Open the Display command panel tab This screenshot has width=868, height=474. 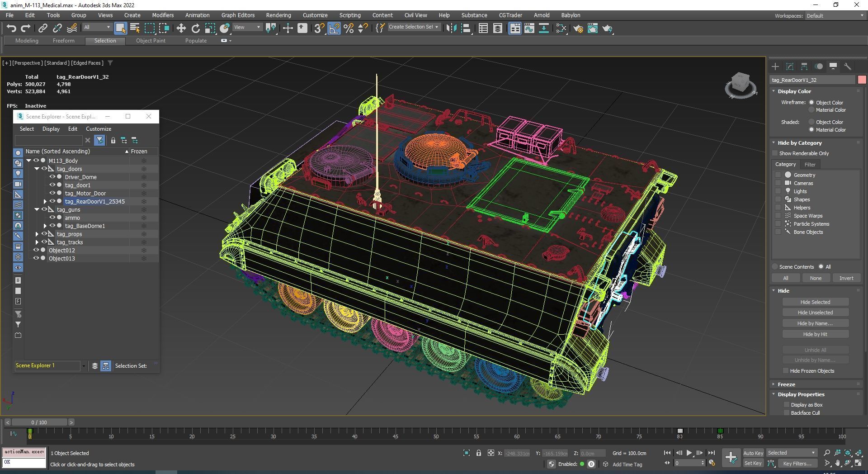(833, 66)
